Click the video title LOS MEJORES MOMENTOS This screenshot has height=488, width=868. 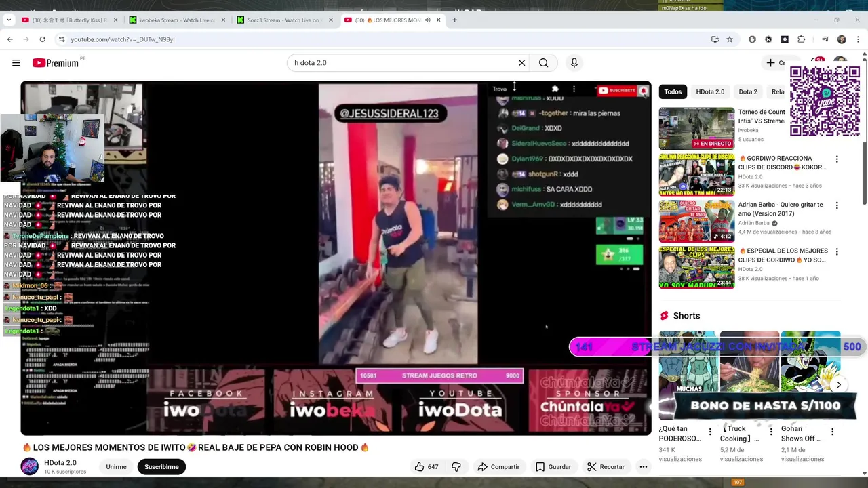[x=195, y=447]
